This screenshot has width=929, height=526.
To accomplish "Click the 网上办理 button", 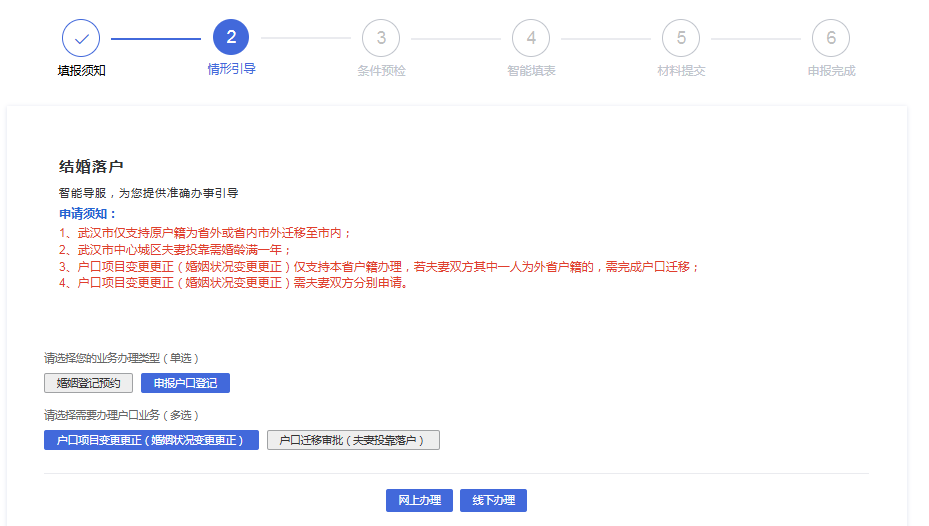I will [419, 501].
